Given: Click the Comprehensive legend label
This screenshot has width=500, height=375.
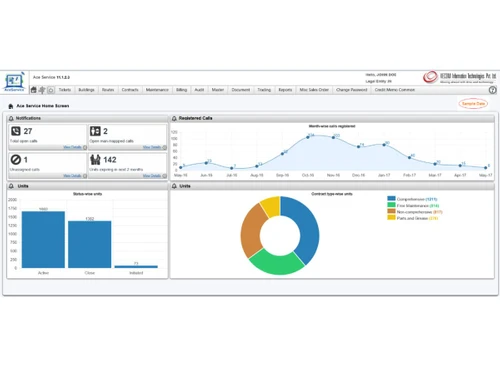Looking at the screenshot, I should (417, 199).
